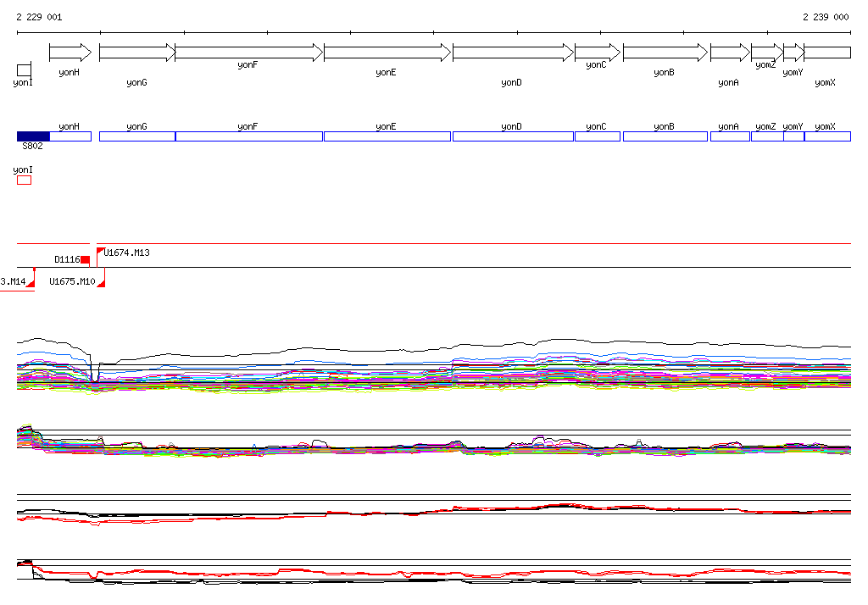Click the yonH gene arrow
Screen dimensions: 868x605
click(x=70, y=53)
